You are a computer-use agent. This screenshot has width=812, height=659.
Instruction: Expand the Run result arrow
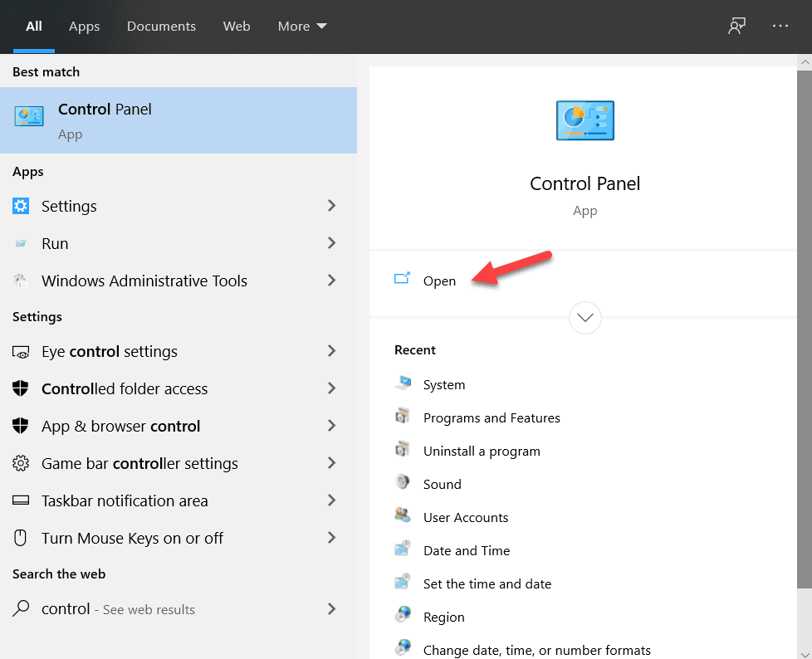click(x=332, y=243)
